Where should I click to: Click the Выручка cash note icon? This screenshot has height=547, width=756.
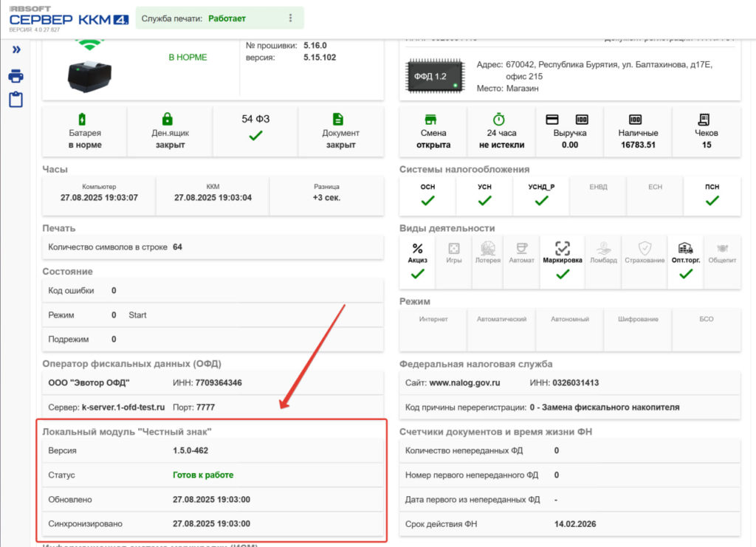click(x=582, y=119)
